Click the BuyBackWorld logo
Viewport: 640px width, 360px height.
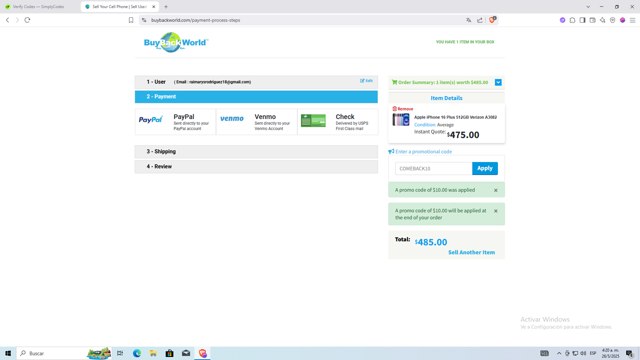[x=176, y=42]
